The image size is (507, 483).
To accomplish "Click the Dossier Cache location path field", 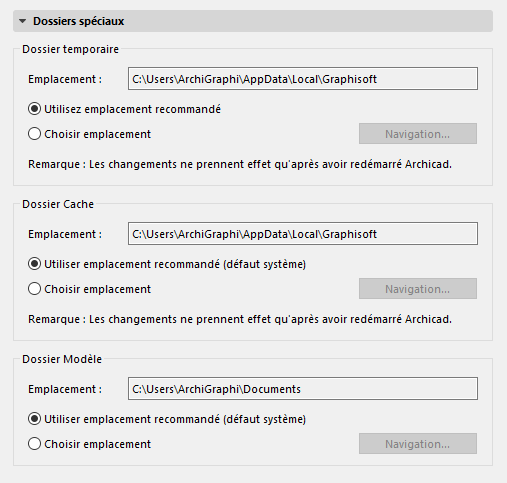I will tap(303, 234).
